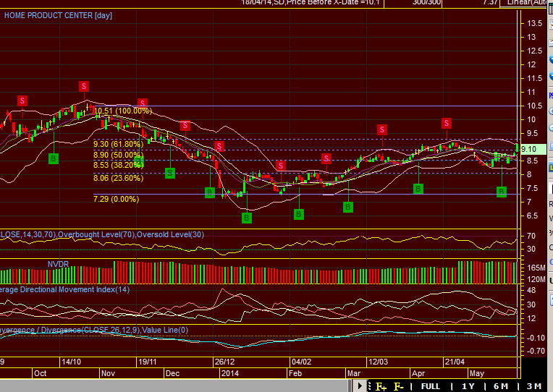This screenshot has width=553, height=392.
Task: Click the 2014 year label on timeline
Action: [x=230, y=373]
